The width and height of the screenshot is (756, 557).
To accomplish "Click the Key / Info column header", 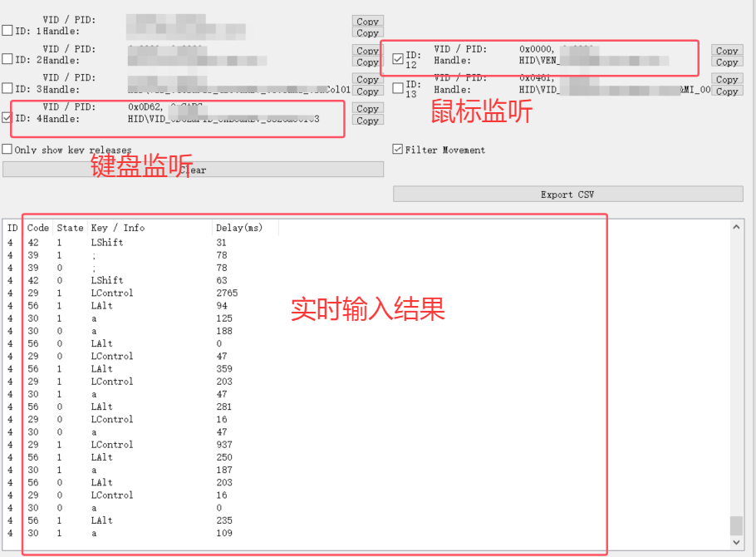I will point(150,227).
